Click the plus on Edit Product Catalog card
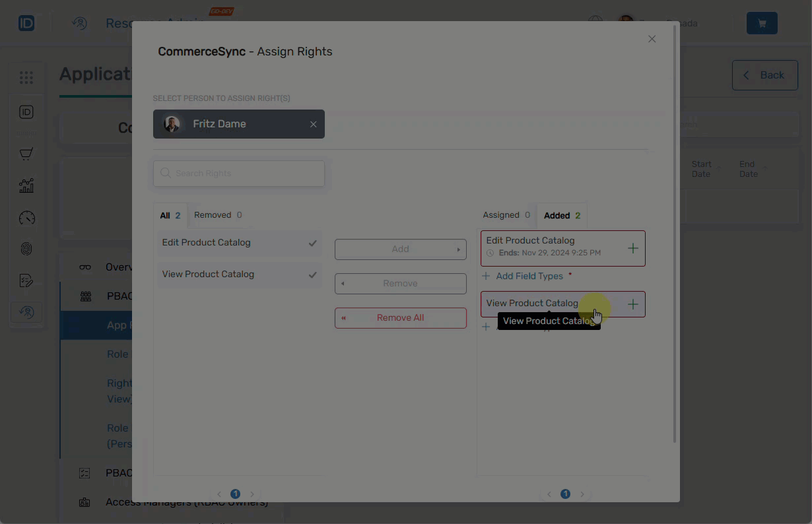Screen dimensions: 812x524 coord(632,248)
